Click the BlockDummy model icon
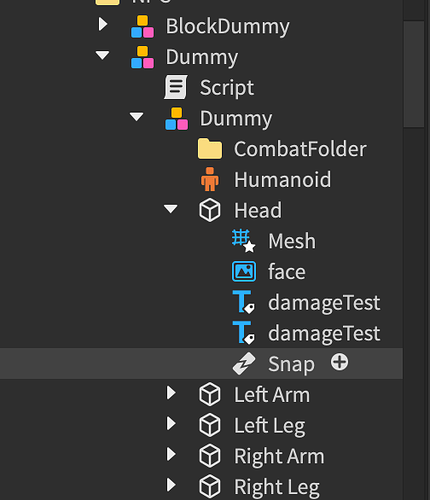 [x=142, y=26]
